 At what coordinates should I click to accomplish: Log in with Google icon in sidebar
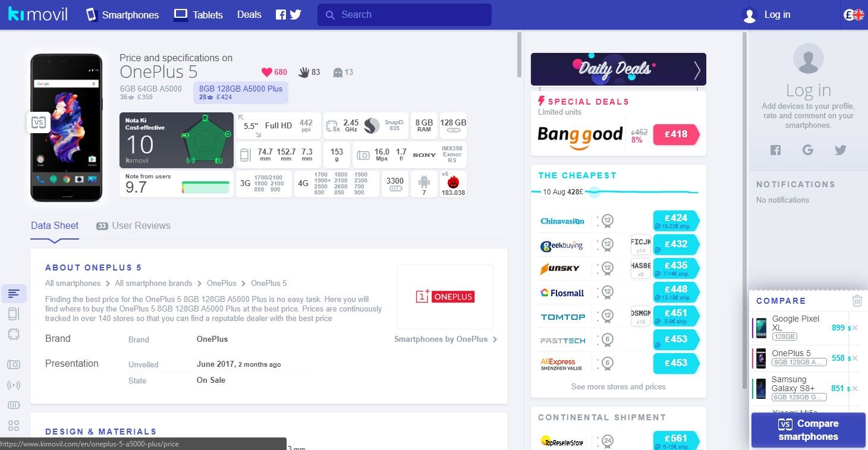[807, 150]
